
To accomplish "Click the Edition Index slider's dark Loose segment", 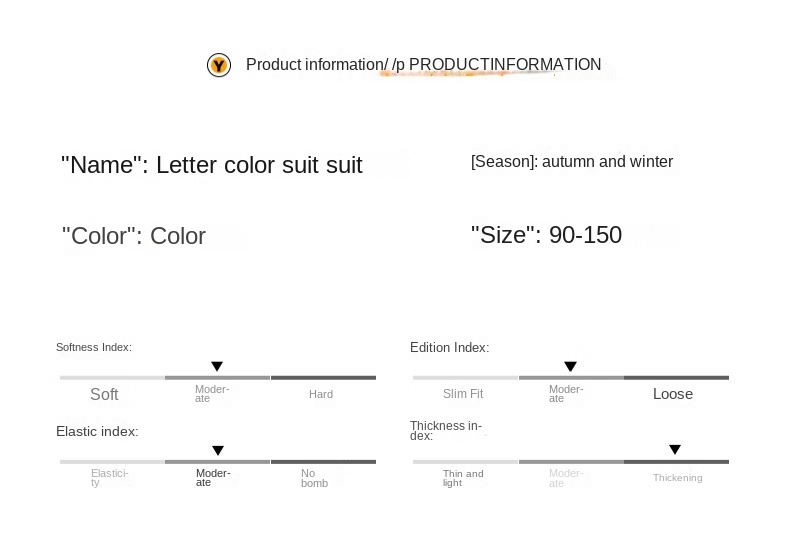I will [676, 378].
